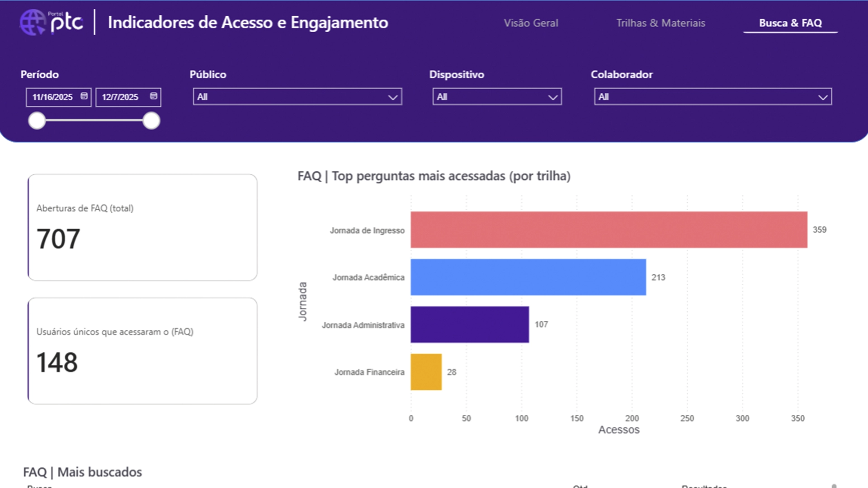Click the vertical Jornada axis title

coord(302,301)
